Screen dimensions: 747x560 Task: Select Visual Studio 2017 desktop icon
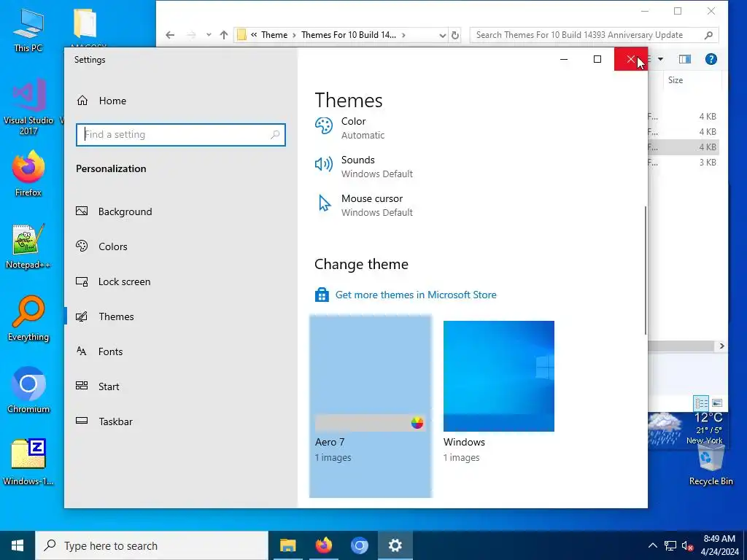[28, 106]
